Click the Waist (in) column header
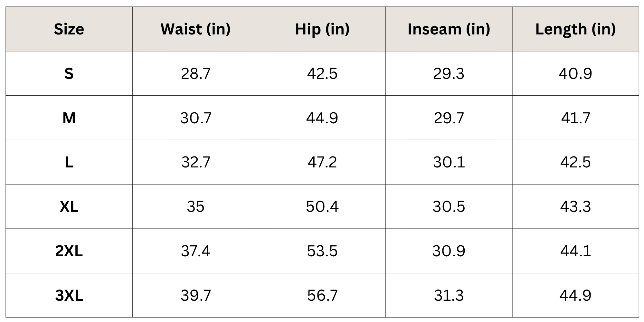Screen dimensions: 644x322 (195, 29)
